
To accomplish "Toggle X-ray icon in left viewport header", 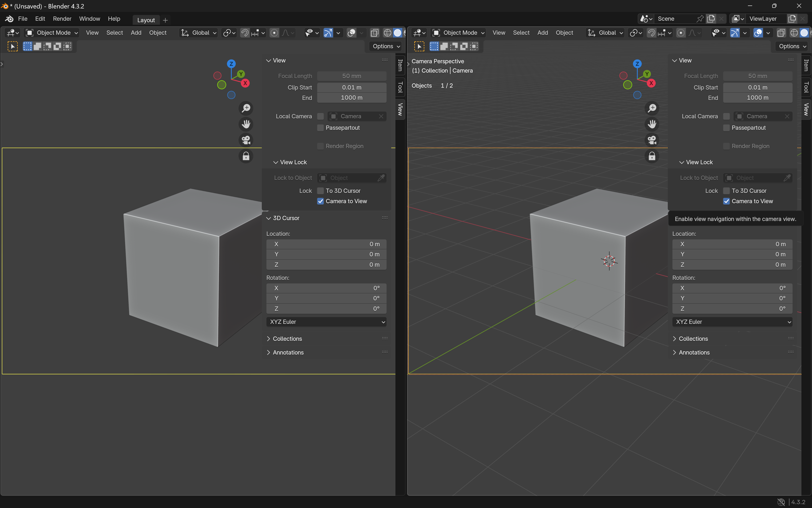I will pos(374,33).
